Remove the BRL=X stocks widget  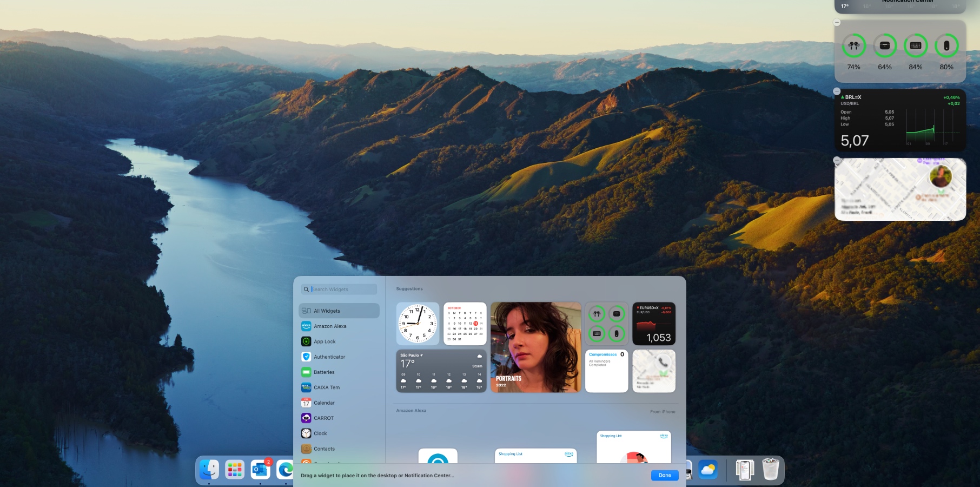[x=837, y=91]
